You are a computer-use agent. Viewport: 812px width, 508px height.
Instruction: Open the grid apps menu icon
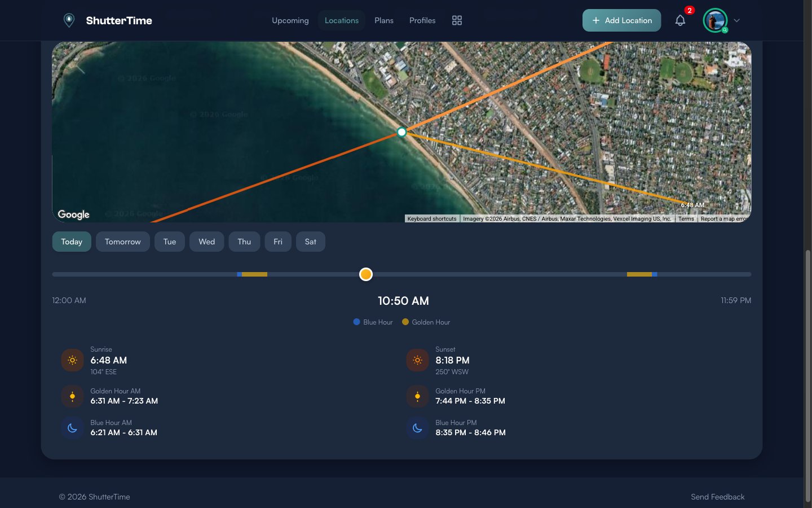tap(457, 20)
